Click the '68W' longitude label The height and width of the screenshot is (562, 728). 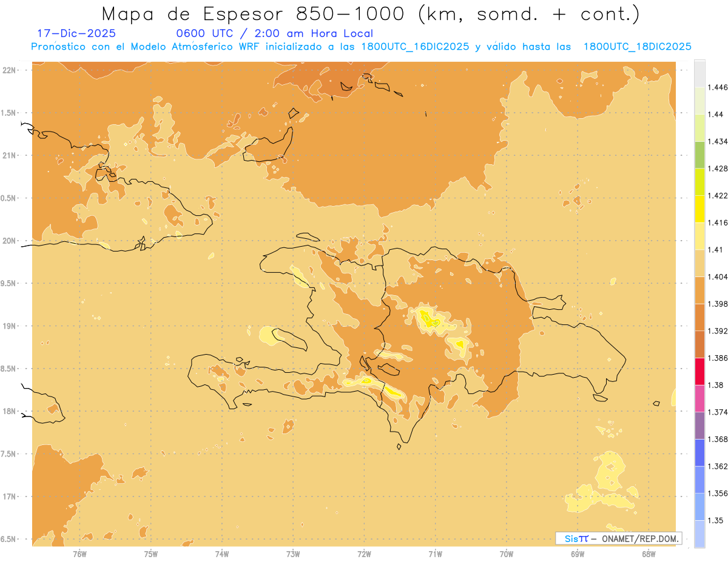coord(649,554)
